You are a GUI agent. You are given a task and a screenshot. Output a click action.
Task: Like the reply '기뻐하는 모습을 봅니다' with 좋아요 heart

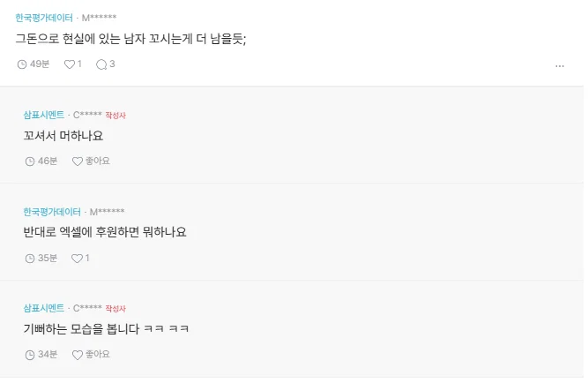click(78, 355)
